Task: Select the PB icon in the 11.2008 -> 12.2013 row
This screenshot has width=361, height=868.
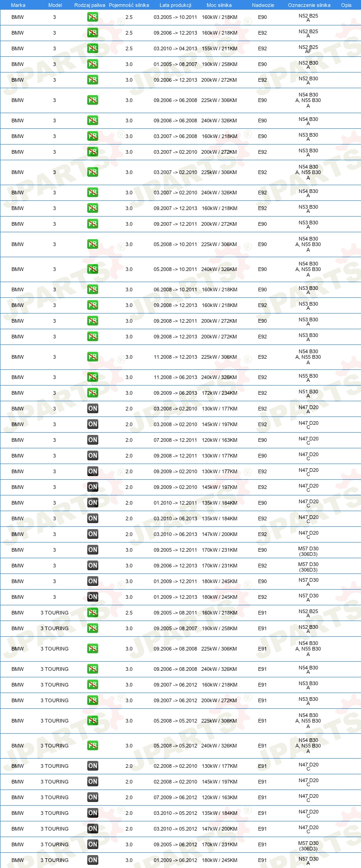Action: coord(93,357)
